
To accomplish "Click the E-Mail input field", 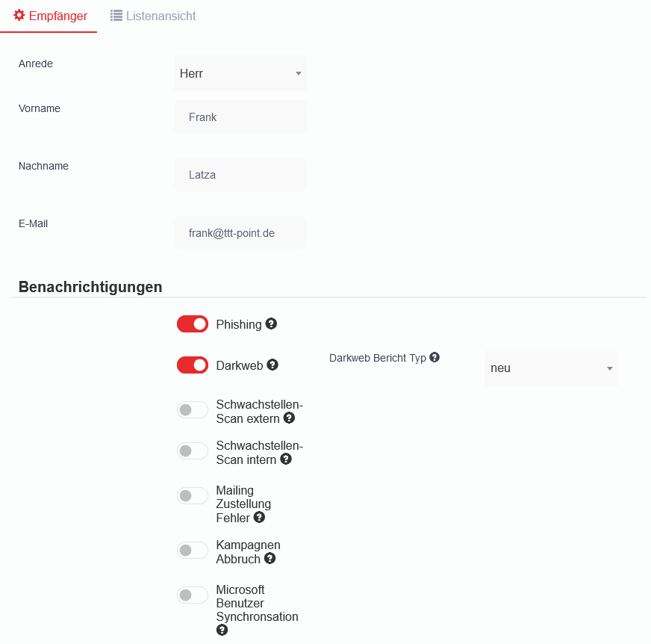I will pyautogui.click(x=240, y=233).
